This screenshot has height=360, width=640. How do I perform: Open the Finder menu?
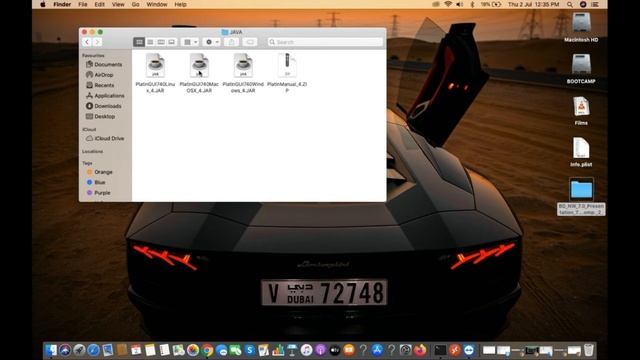pyautogui.click(x=62, y=4)
